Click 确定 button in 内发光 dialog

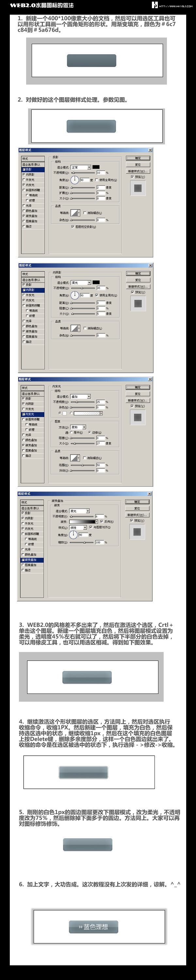138,387
